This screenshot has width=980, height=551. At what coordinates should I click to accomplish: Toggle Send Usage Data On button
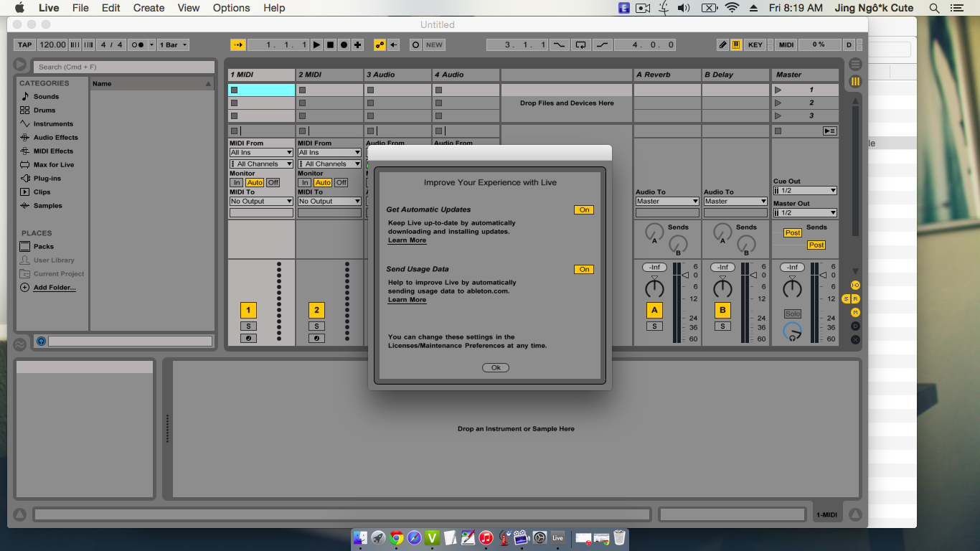click(584, 269)
